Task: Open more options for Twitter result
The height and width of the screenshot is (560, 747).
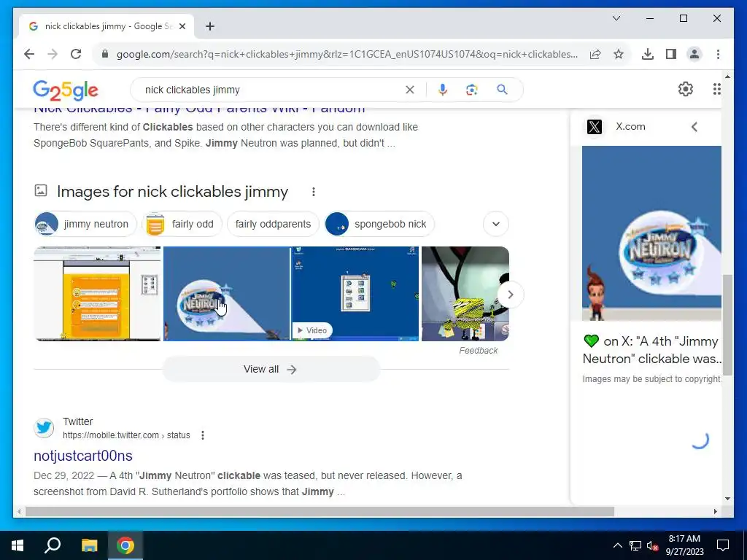Action: pos(203,435)
